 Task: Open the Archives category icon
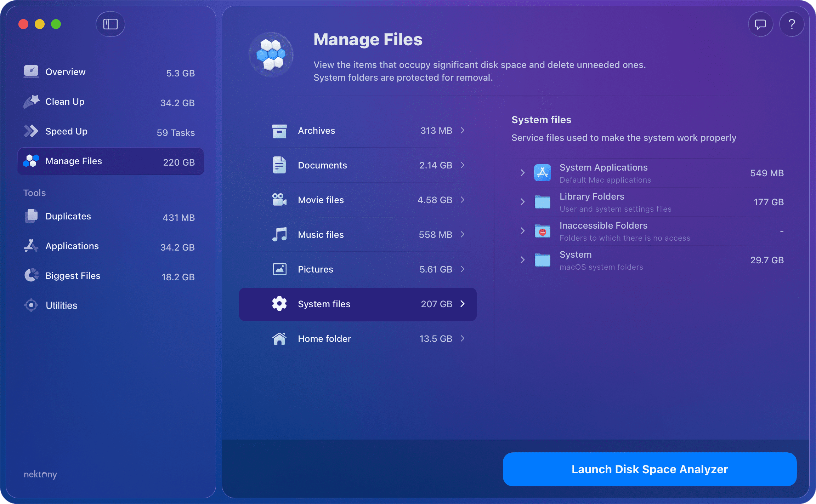tap(279, 131)
